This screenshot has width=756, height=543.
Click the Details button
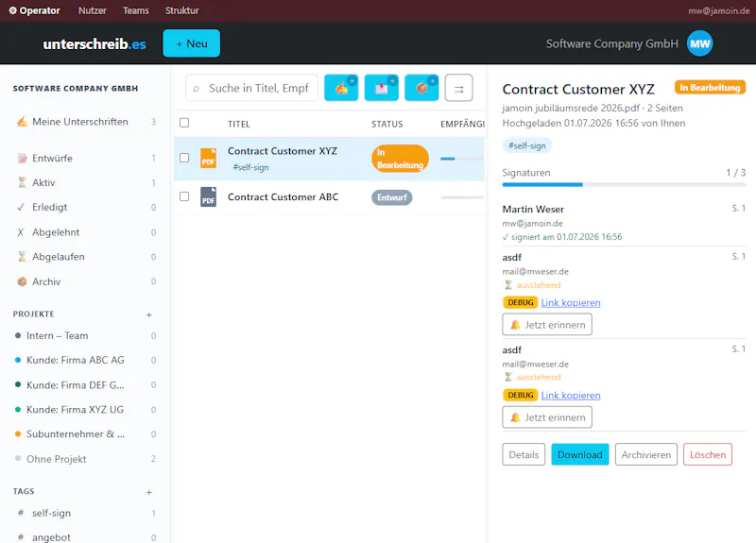click(x=524, y=454)
